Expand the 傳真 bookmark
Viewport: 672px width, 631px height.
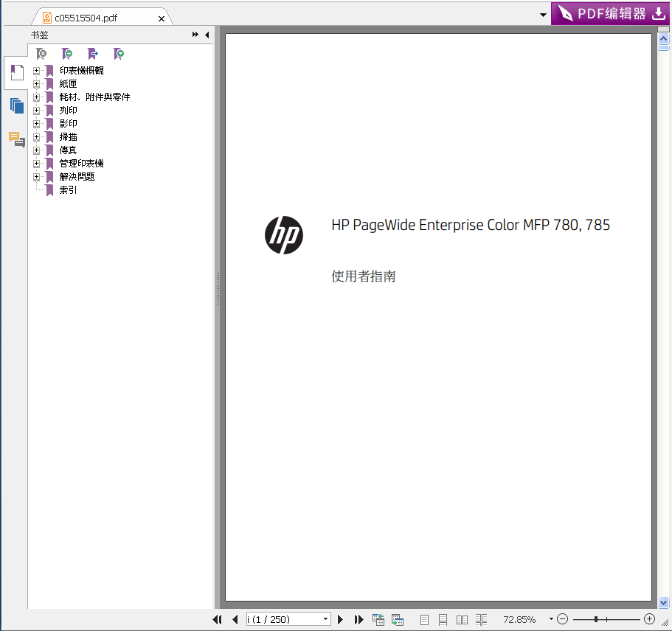(36, 150)
